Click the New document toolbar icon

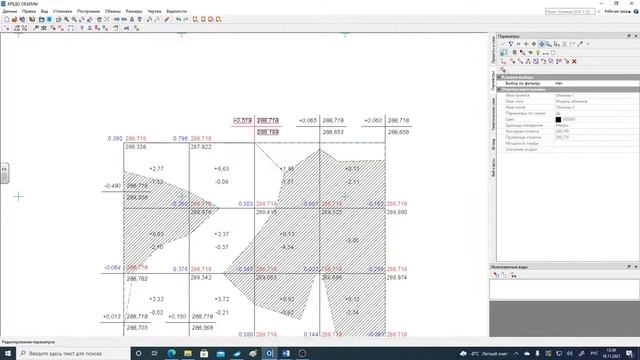click(7, 19)
